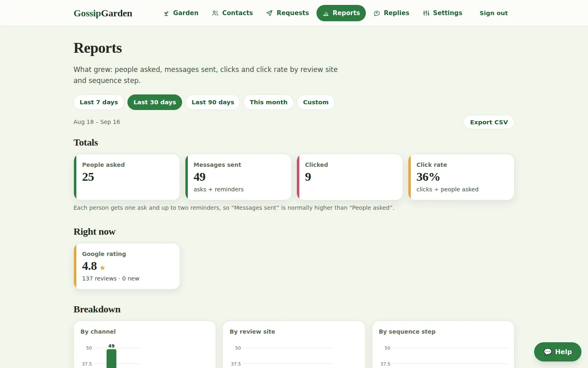
Task: Select the Reports nav item
Action: [x=341, y=13]
